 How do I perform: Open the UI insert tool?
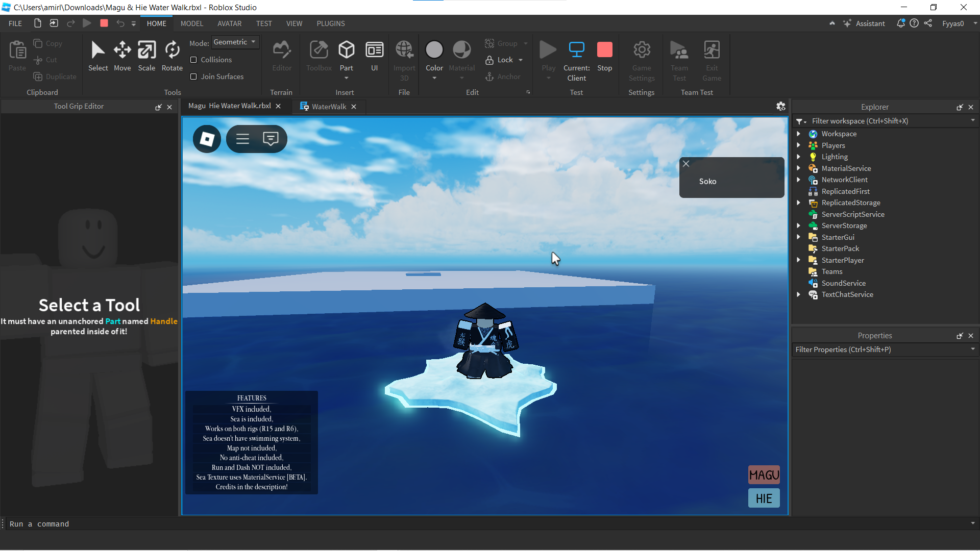(x=374, y=56)
